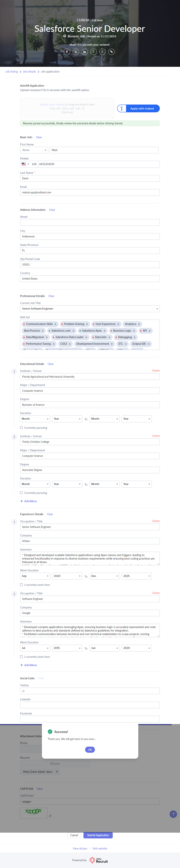Remove the attached Mark_Davis resume file
The width and height of the screenshot is (180, 868).
(x=57, y=772)
